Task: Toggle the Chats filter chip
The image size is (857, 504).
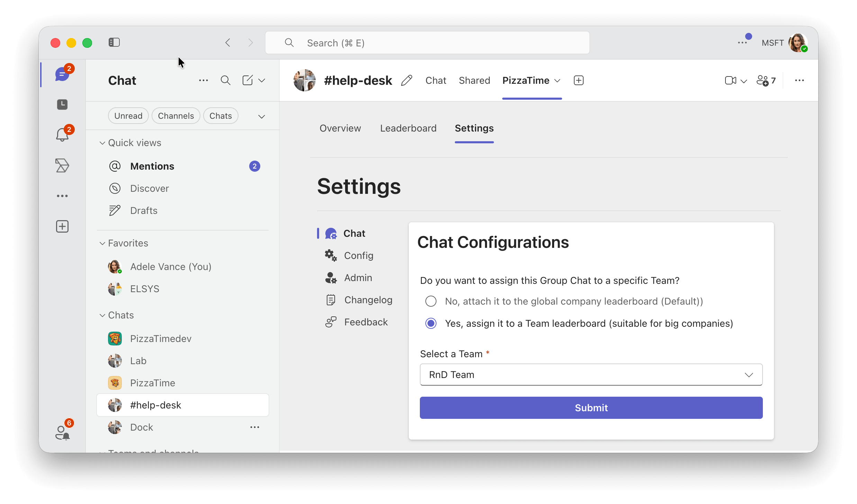Action: click(220, 116)
